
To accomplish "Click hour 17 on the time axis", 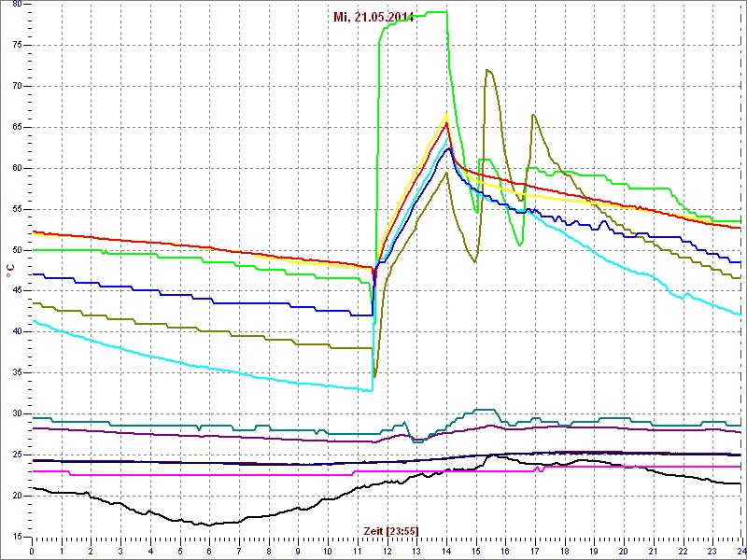I will coord(534,551).
